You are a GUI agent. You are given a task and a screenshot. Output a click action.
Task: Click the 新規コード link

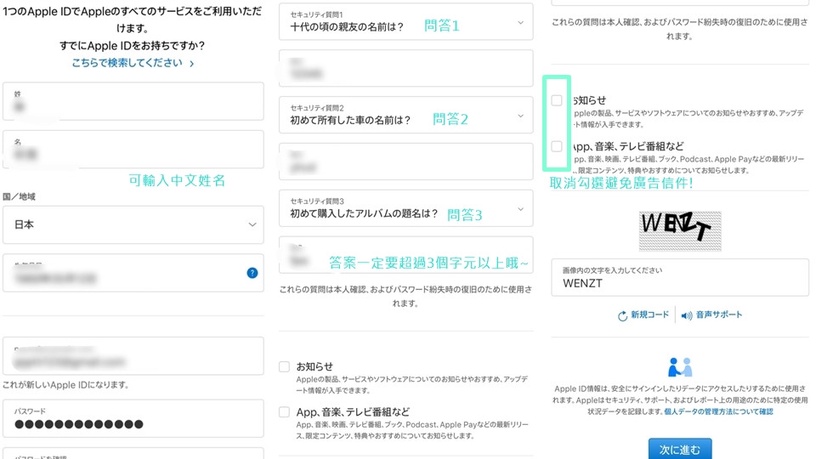click(649, 315)
